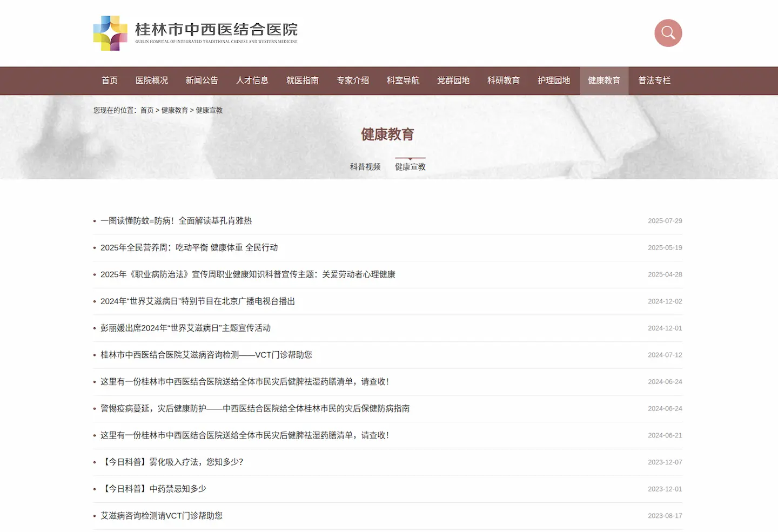Screen dimensions: 778x532
Task: Open article 一图读懂防蚊=防病!全面解读基孔肯雅热
Action: click(176, 221)
